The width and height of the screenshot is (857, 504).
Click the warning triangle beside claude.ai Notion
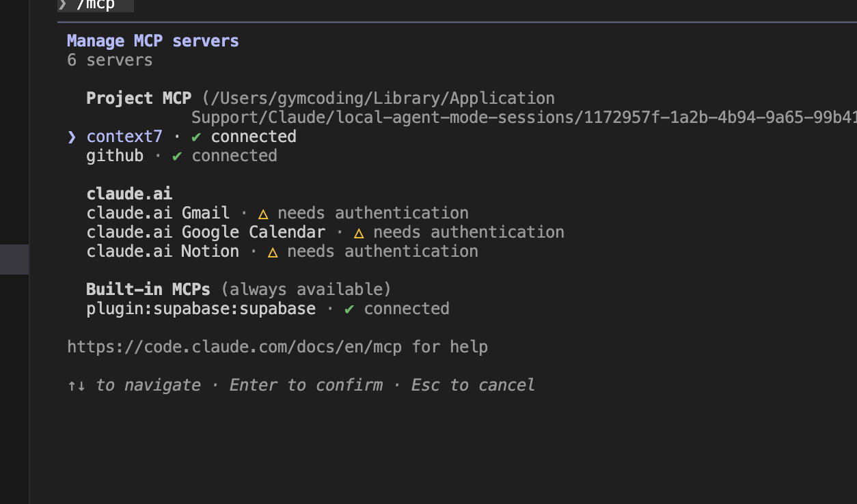[273, 252]
